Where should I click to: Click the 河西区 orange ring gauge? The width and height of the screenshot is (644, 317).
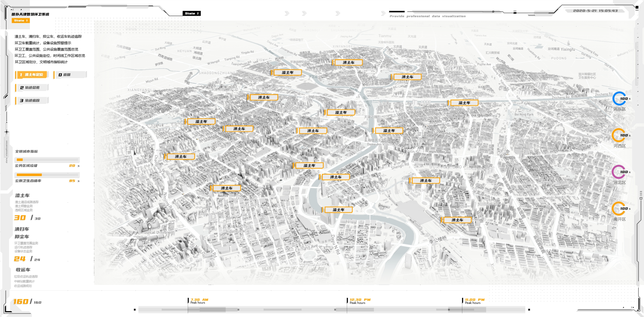pyautogui.click(x=619, y=135)
